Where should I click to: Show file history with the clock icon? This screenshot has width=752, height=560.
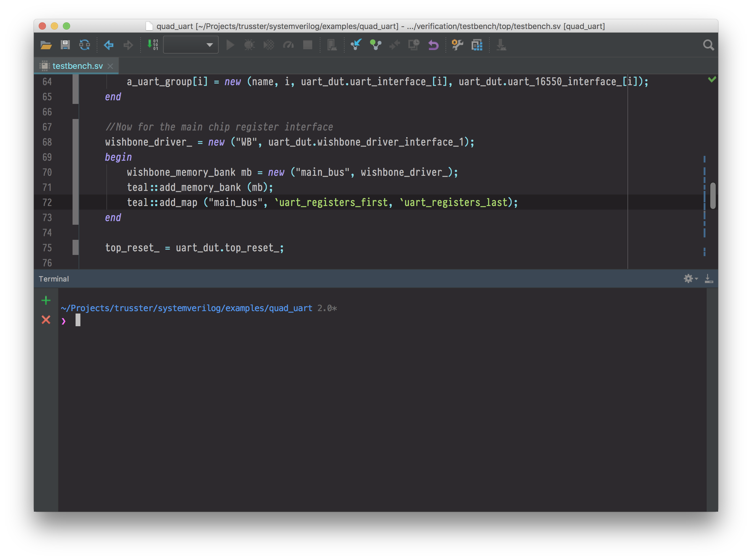pos(414,45)
